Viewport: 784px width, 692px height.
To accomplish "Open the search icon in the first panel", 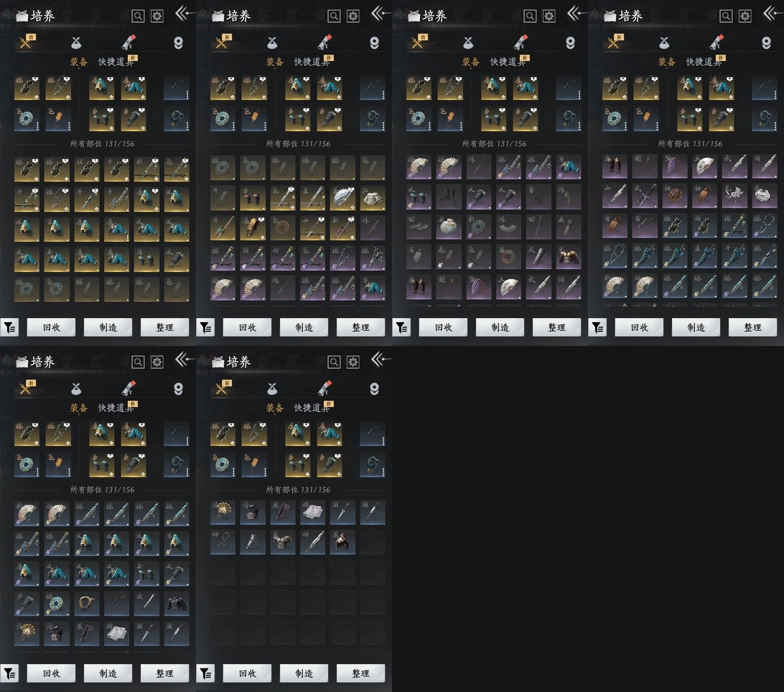I will (x=138, y=16).
